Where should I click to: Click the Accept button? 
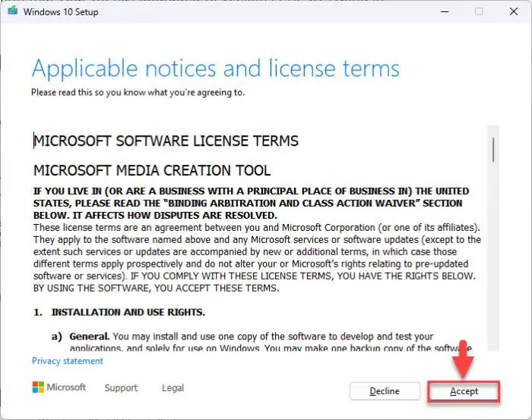pos(464,391)
